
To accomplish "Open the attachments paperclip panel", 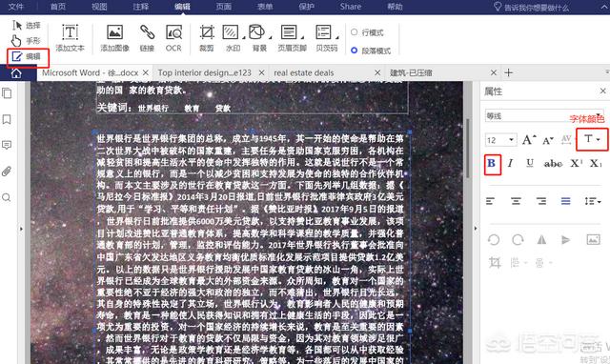I will point(7,172).
